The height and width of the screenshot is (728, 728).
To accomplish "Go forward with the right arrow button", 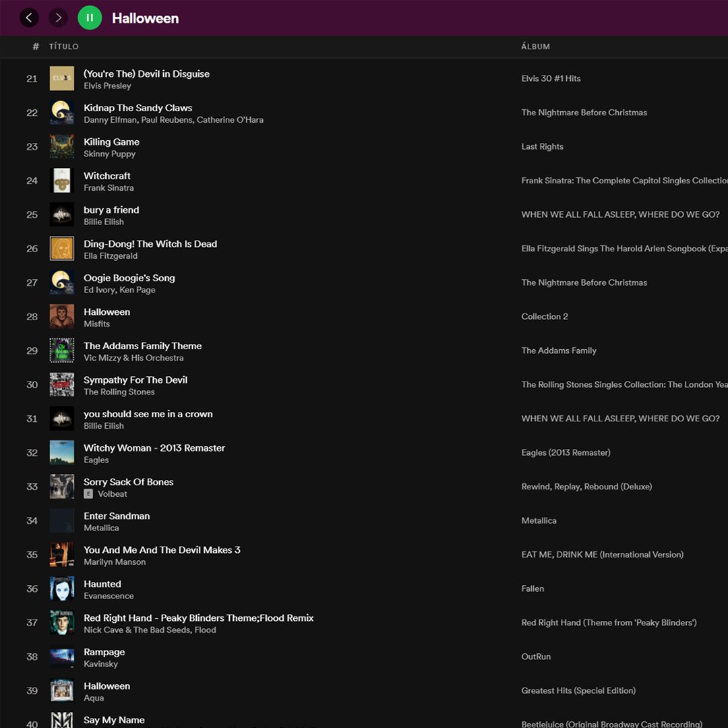I will coord(58,18).
